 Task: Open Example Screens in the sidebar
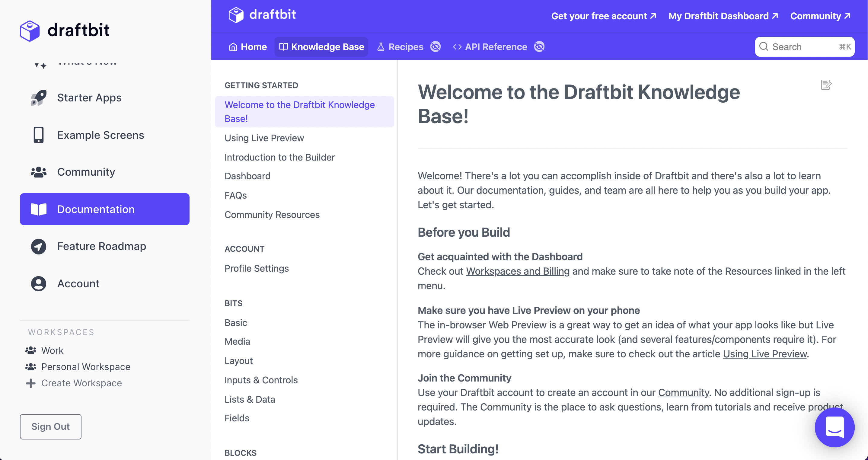pyautogui.click(x=105, y=135)
